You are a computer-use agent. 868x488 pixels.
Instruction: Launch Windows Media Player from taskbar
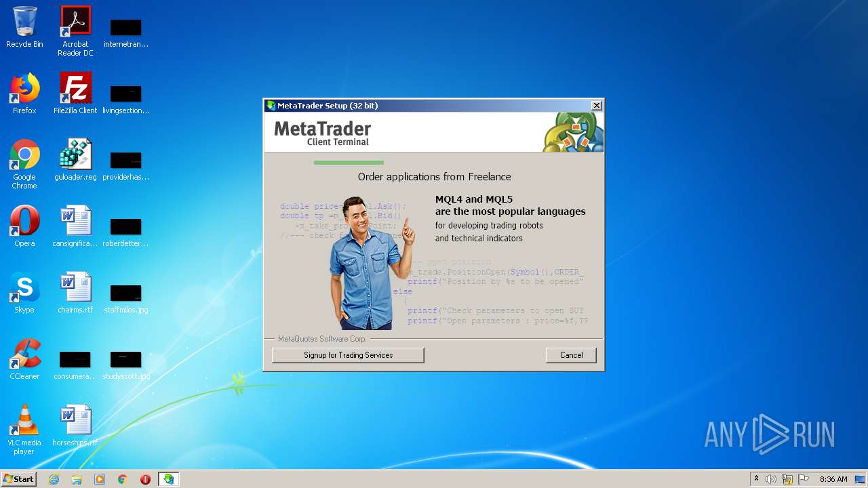tap(100, 479)
